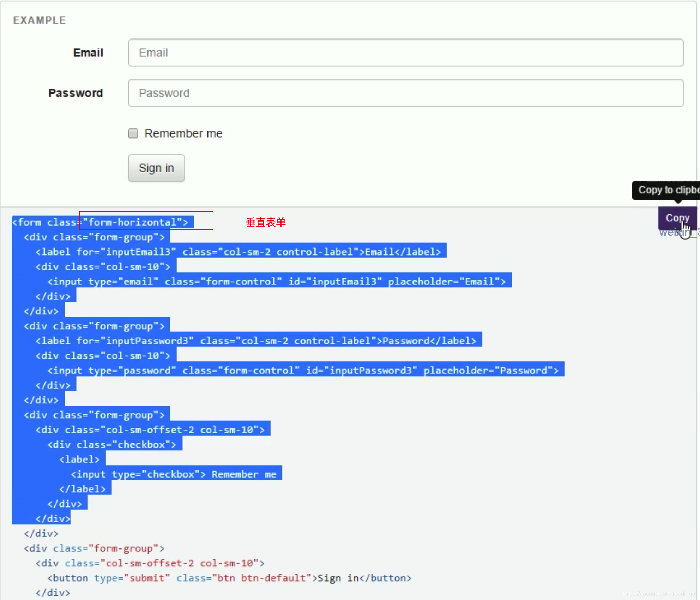Viewport: 700px width, 600px height.
Task: Click the Password form label
Action: tap(76, 93)
